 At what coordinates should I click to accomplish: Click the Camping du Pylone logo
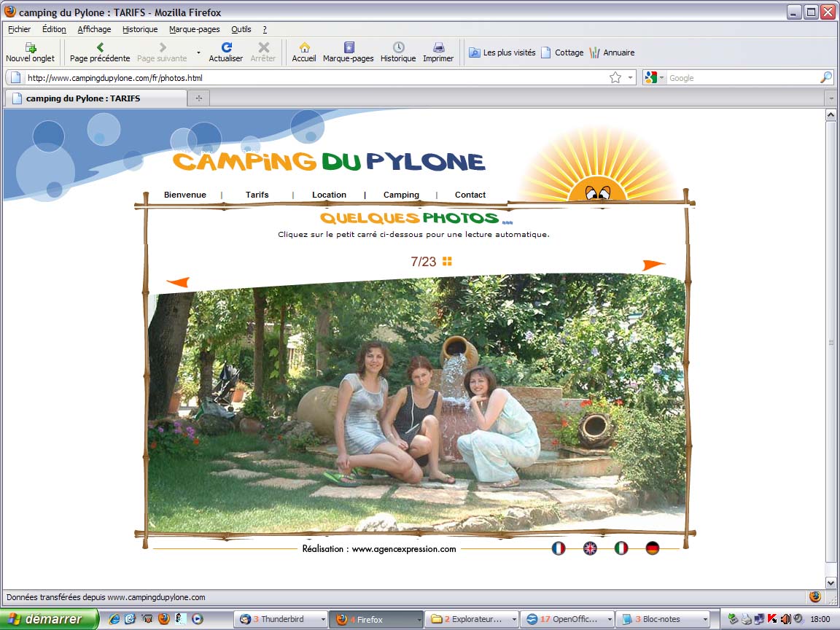click(x=329, y=162)
